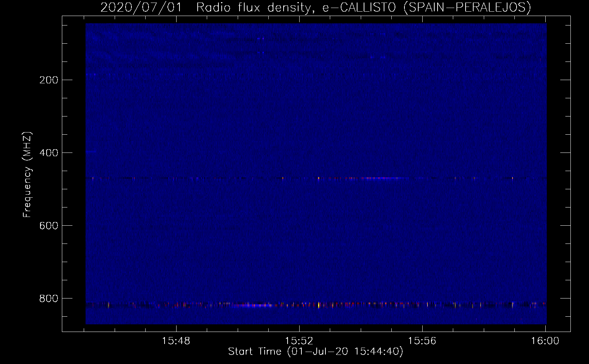Click the '15:56' time tick label

pyautogui.click(x=422, y=341)
